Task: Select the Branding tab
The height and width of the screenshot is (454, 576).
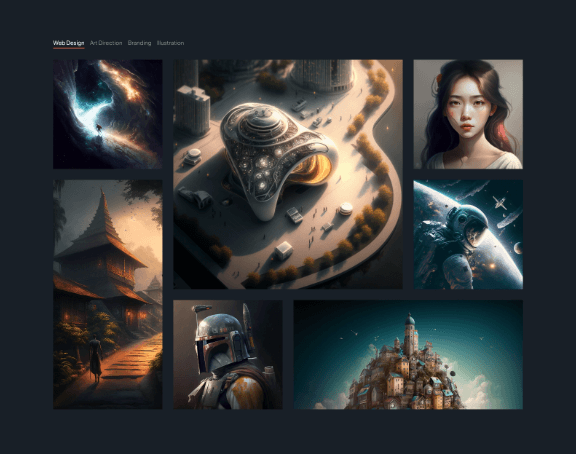Action: coord(139,43)
